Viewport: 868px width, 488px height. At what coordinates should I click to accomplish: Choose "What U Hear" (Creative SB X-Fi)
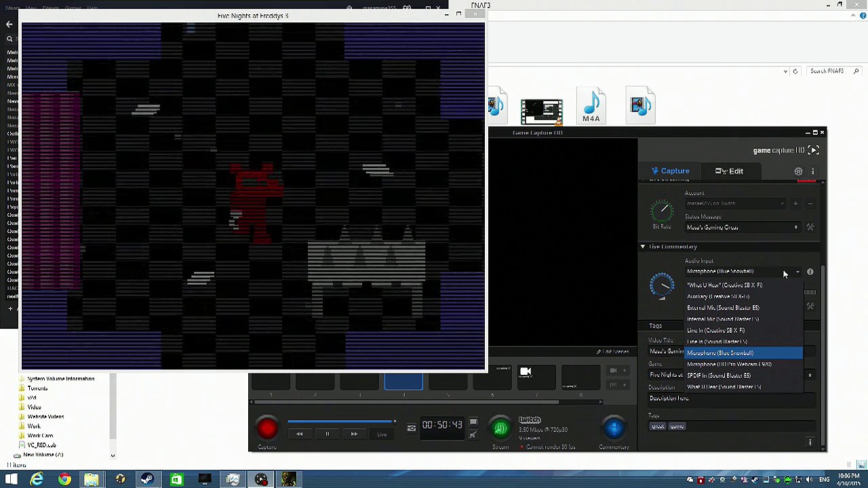coord(744,285)
